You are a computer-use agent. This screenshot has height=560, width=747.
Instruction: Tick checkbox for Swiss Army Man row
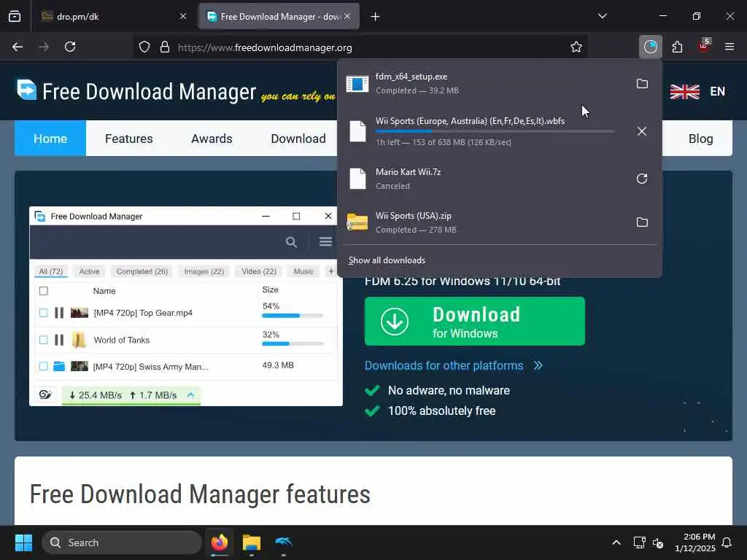point(43,366)
